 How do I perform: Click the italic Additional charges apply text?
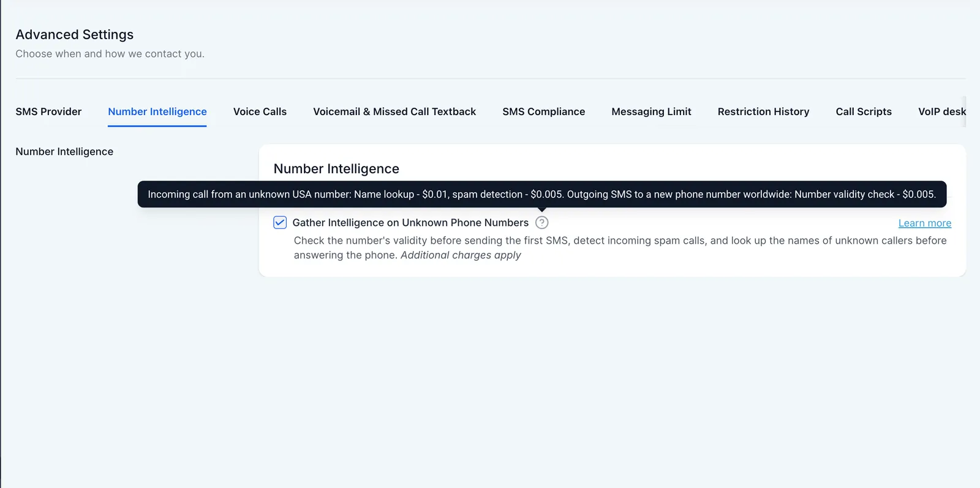click(x=461, y=255)
